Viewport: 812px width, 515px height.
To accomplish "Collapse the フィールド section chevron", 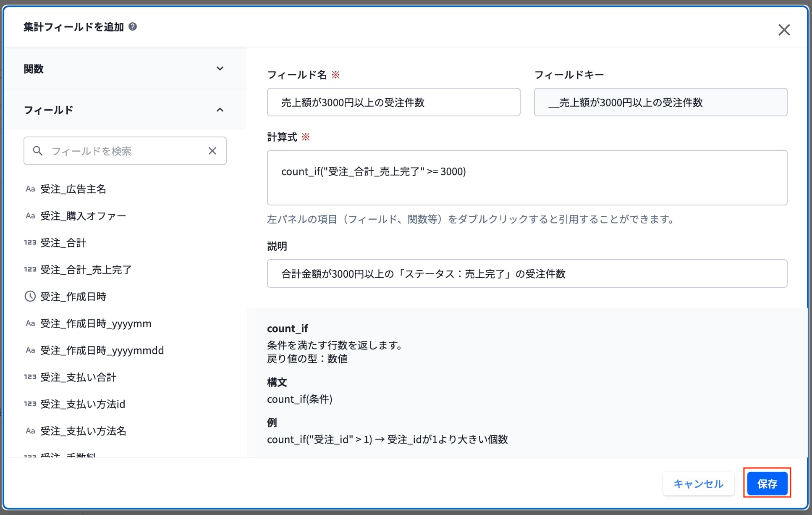I will tap(220, 110).
